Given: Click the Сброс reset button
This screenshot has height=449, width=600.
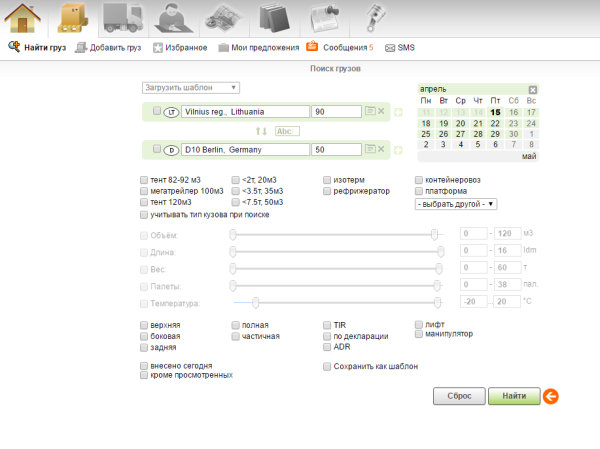Looking at the screenshot, I should (x=459, y=396).
